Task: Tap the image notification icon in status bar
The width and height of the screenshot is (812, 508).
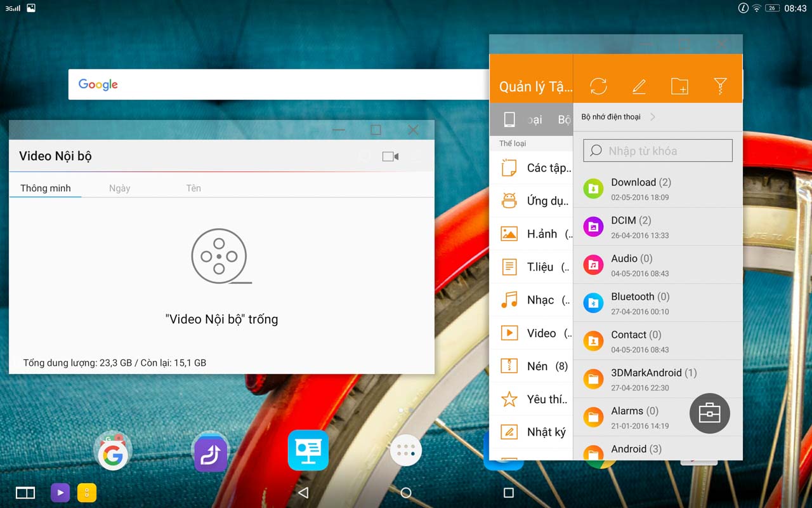Action: [31, 8]
